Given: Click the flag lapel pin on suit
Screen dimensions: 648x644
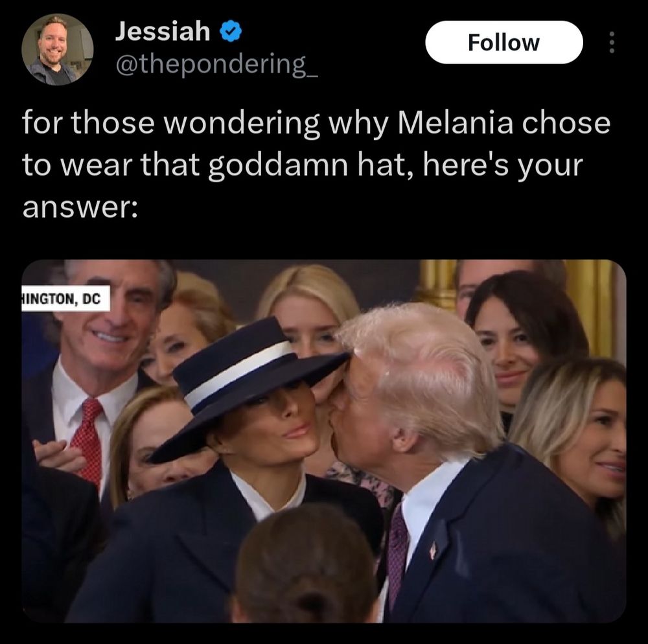Looking at the screenshot, I should click(433, 550).
